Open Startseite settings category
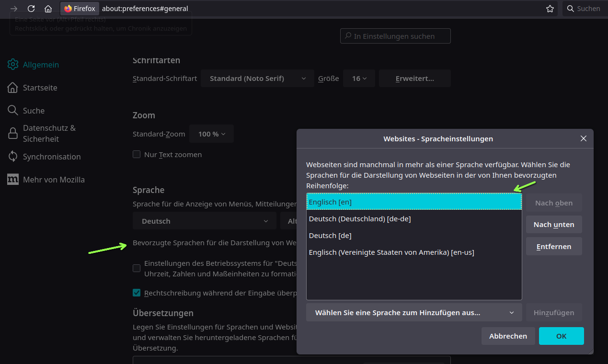Screen dimensions: 608x364 coord(40,88)
